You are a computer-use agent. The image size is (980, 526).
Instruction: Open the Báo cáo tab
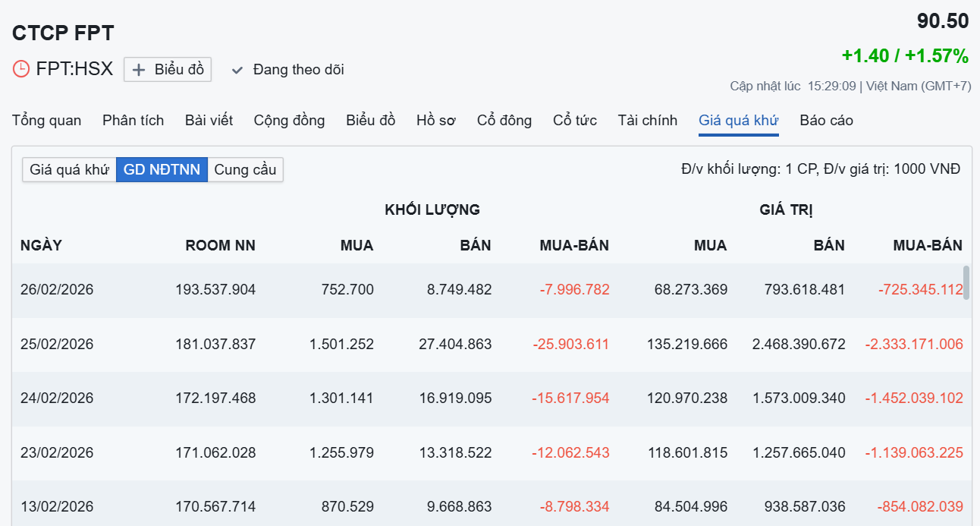coord(826,121)
